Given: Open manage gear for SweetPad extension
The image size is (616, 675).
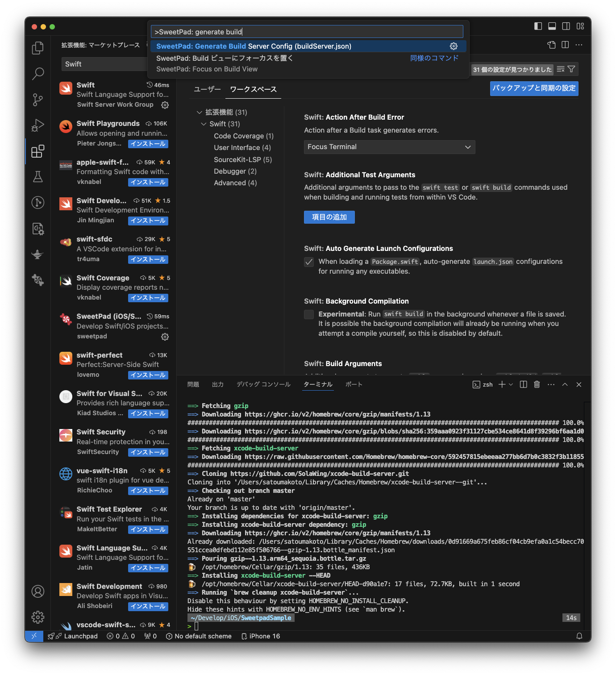Looking at the screenshot, I should tap(165, 337).
